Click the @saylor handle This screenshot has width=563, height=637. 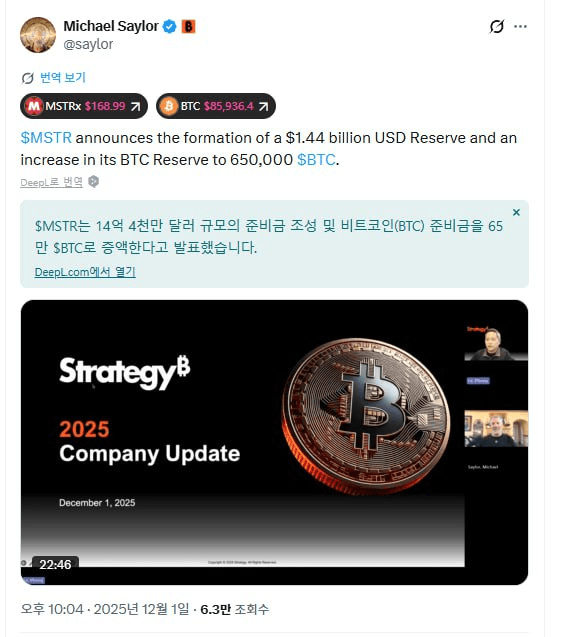coord(88,44)
